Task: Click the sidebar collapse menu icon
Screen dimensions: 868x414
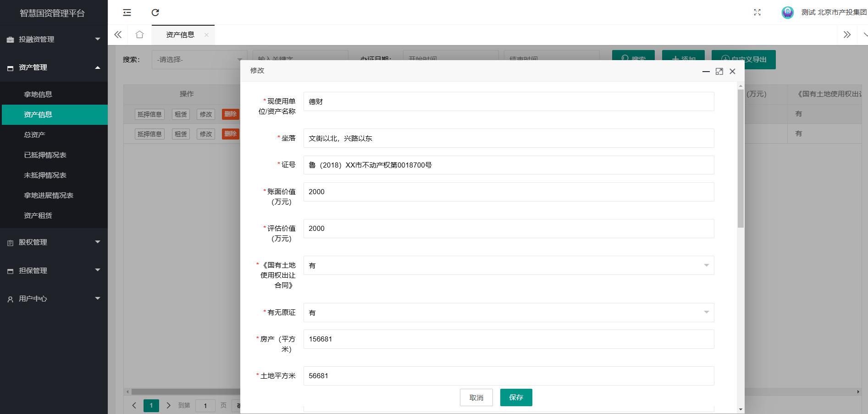Action: pyautogui.click(x=127, y=13)
